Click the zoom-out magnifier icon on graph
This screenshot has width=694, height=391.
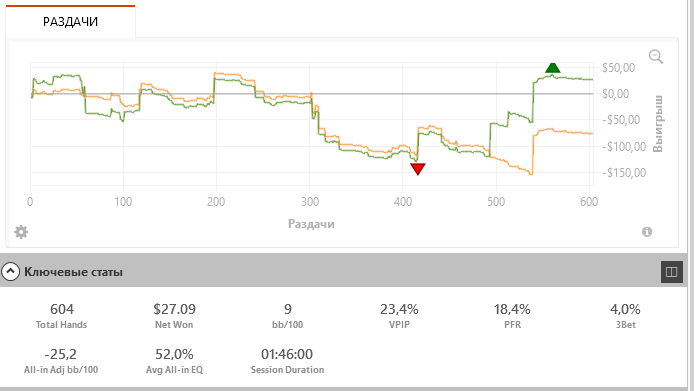pyautogui.click(x=655, y=57)
